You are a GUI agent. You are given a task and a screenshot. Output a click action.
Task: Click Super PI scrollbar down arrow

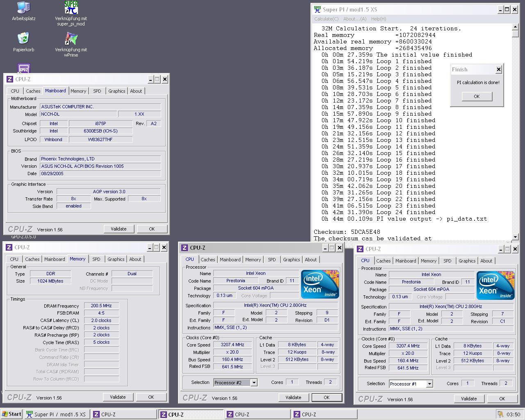pos(516,237)
